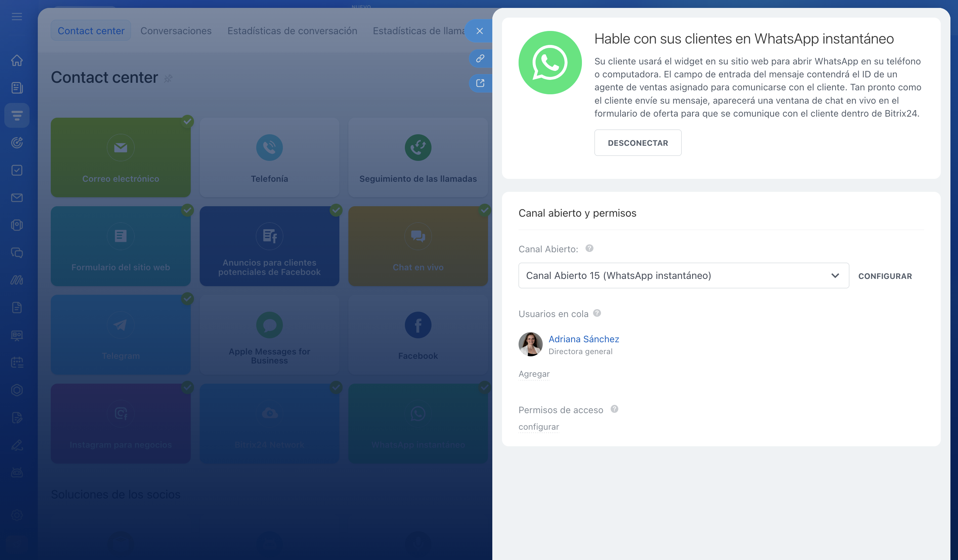Open panel in new window icon

point(480,83)
